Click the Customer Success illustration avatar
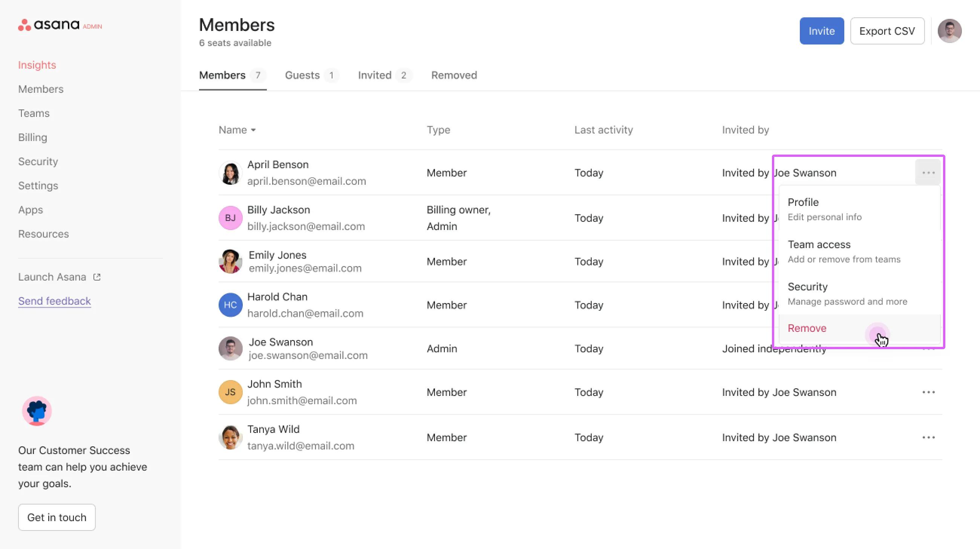 (x=37, y=411)
